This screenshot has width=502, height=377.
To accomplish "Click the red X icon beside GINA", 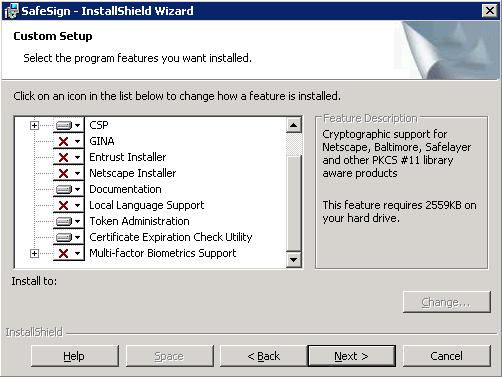I will (x=63, y=141).
